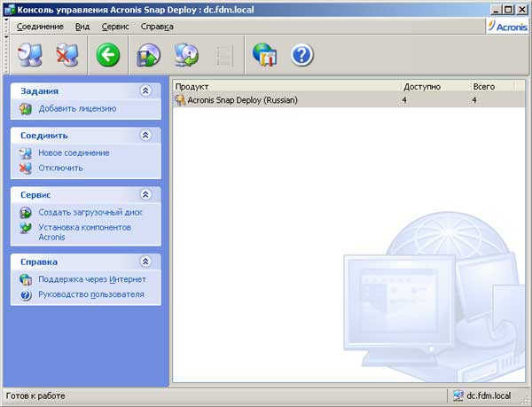This screenshot has width=532, height=407.
Task: Click the Отключить link
Action: (60, 168)
